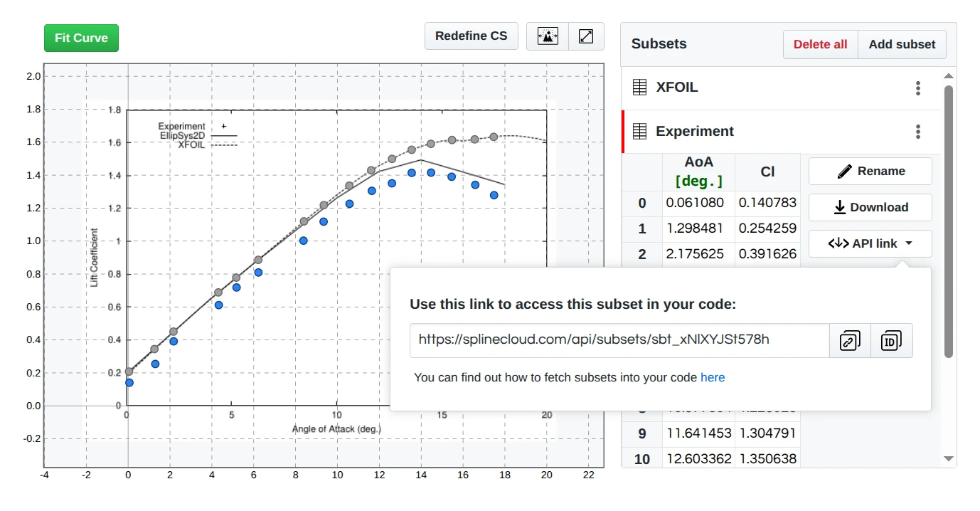Click the scroll-down chevron on the subsets panel

pyautogui.click(x=948, y=458)
